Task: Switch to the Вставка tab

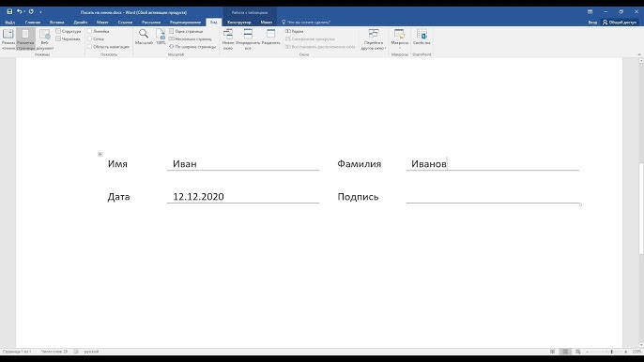Action: 57,23
